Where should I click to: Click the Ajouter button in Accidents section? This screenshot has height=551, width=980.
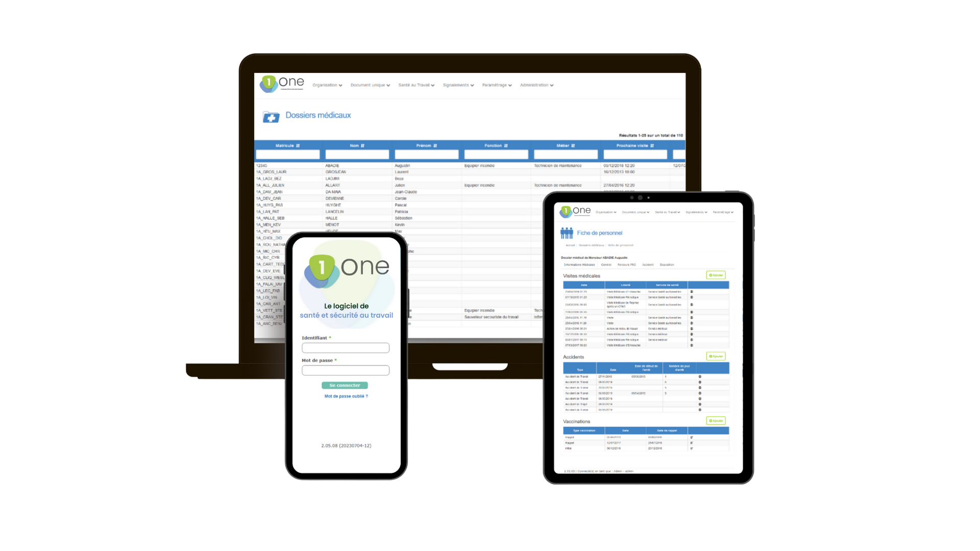pyautogui.click(x=716, y=357)
